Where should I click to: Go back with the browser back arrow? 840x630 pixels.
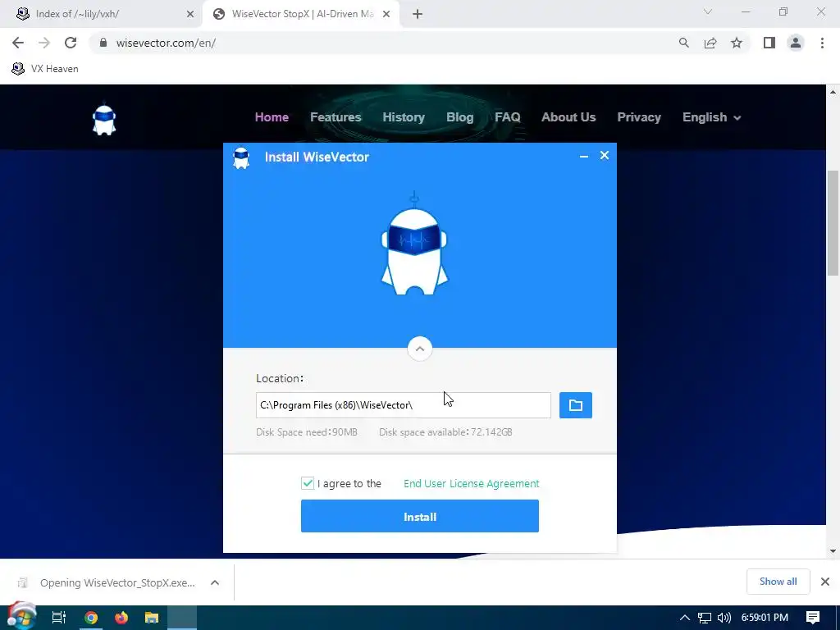pyautogui.click(x=18, y=43)
